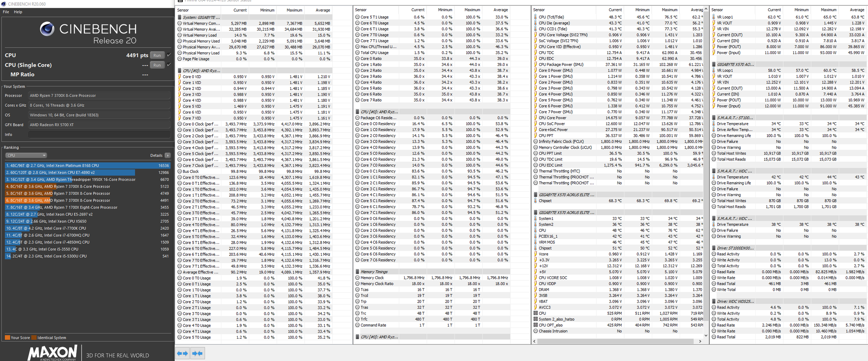Run the CPU (Single Core) benchmark
The image size is (868, 361).
(157, 65)
